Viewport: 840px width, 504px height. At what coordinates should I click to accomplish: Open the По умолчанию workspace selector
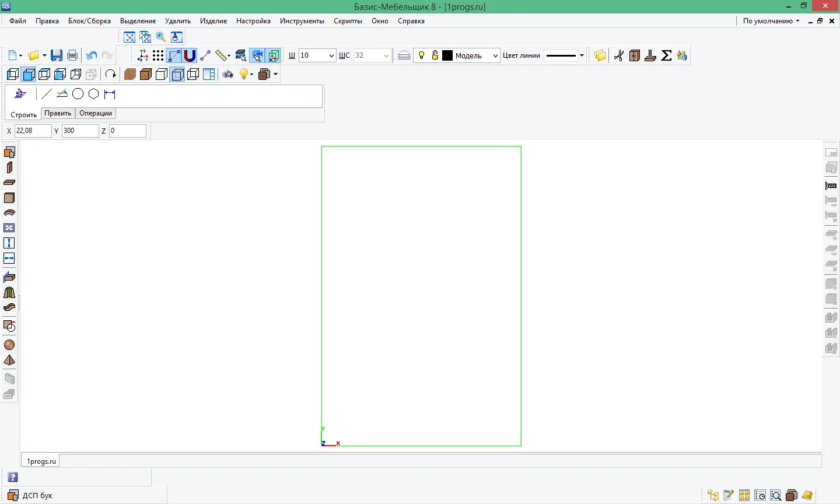click(771, 20)
